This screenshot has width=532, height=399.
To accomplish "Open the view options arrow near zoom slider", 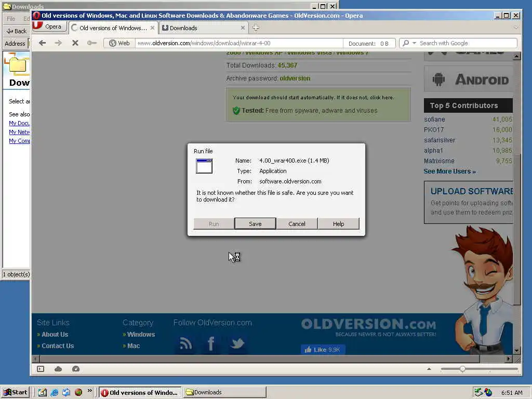I will [x=429, y=369].
